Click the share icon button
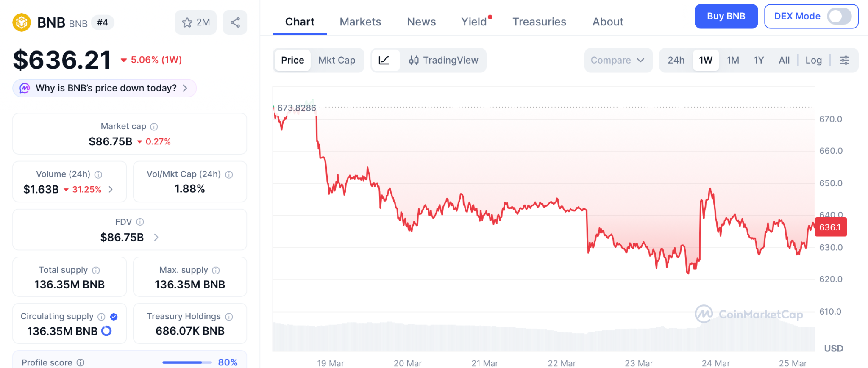This screenshot has height=368, width=868. (235, 22)
